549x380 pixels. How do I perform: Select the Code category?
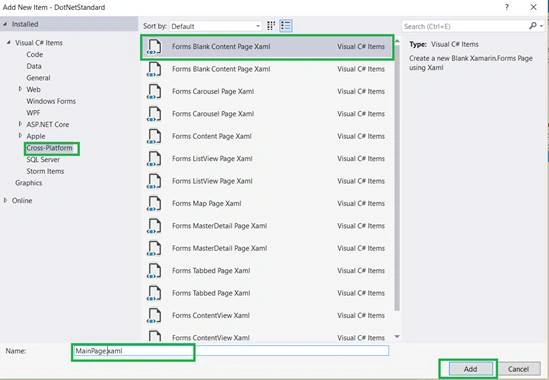pyautogui.click(x=35, y=55)
